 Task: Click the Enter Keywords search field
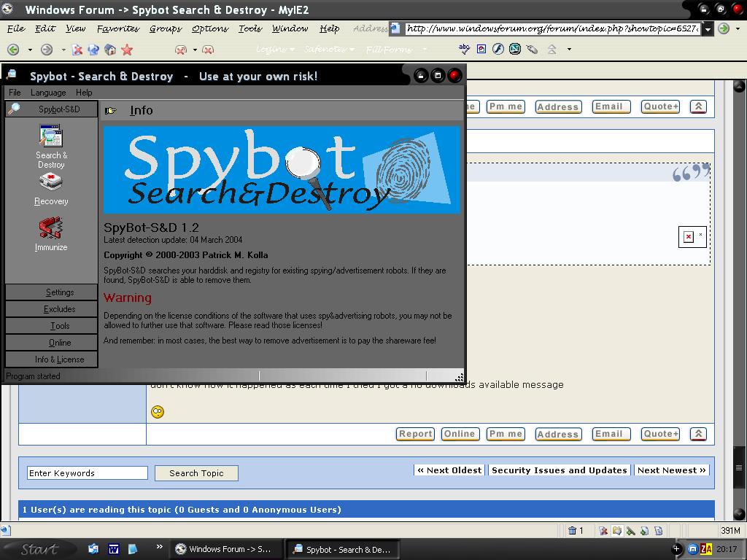click(88, 472)
